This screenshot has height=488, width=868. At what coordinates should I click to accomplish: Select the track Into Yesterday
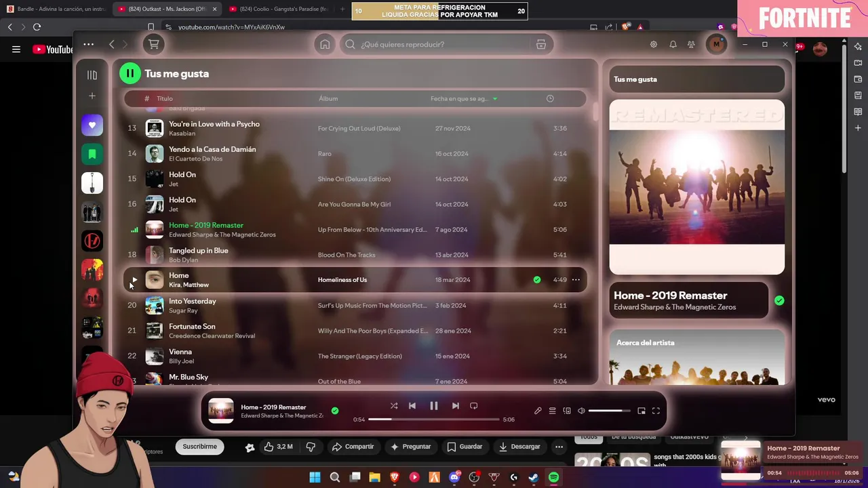[193, 301]
